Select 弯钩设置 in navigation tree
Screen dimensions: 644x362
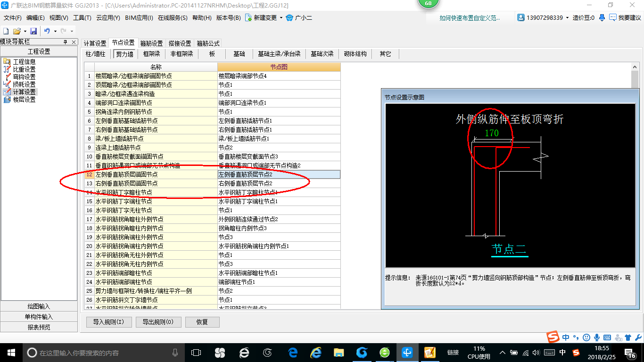(24, 77)
